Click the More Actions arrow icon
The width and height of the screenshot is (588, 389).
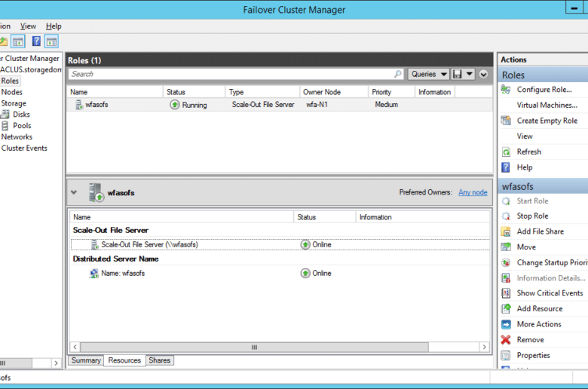point(506,324)
